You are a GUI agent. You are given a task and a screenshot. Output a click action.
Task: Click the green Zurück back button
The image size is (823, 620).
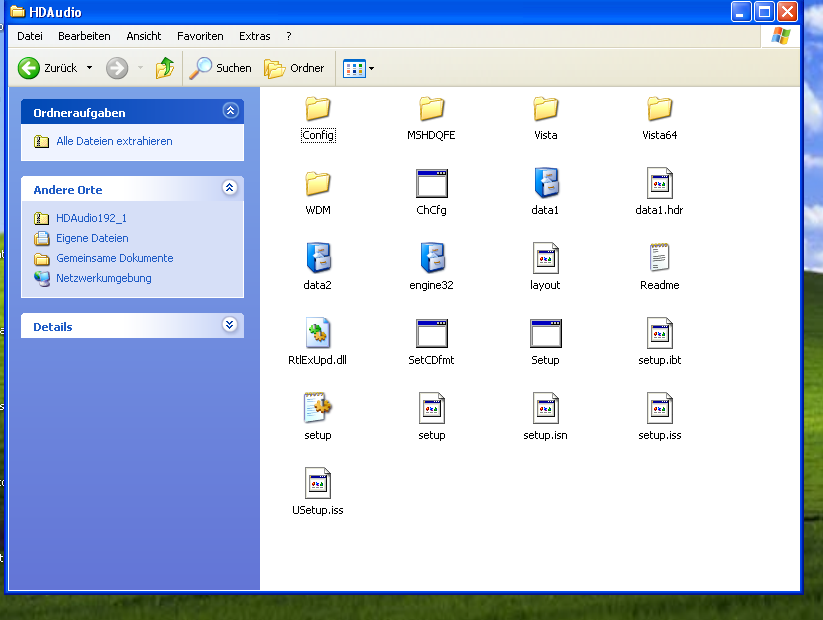click(x=48, y=68)
